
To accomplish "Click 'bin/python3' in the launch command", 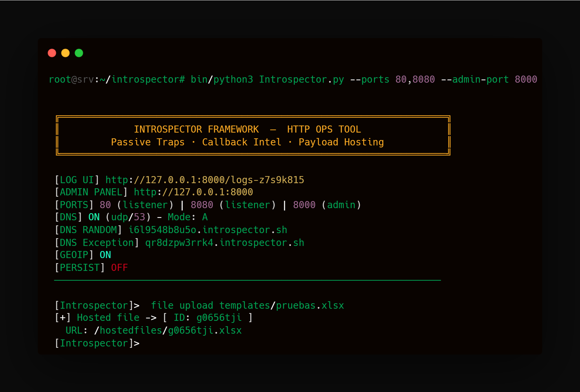I will point(222,80).
